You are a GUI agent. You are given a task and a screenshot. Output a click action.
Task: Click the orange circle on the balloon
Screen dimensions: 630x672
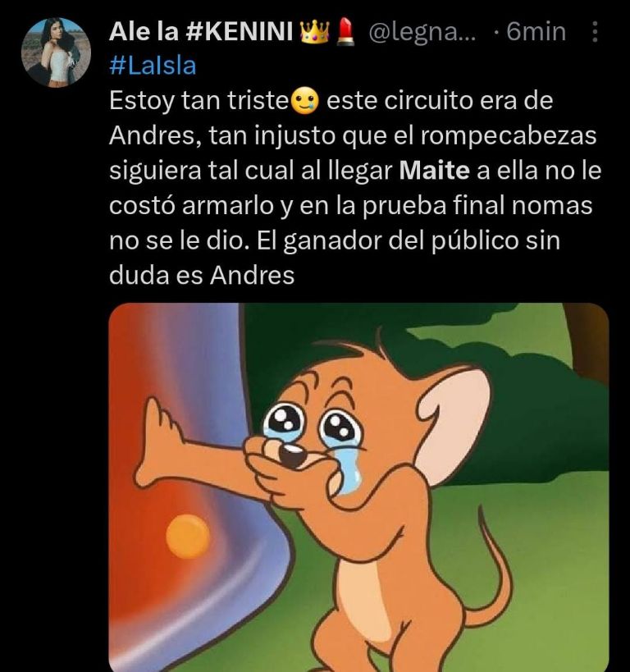click(188, 537)
